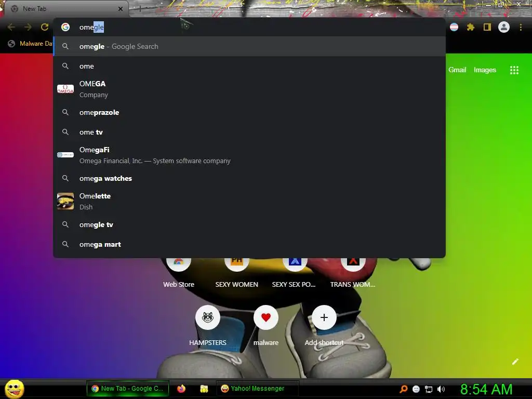Switch to New Tab - Google Chrome taskbar item

coord(128,389)
